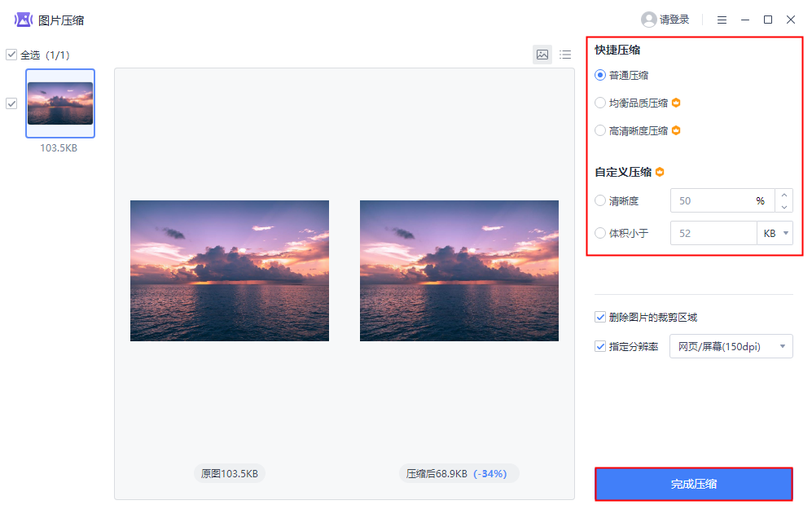Increase 清晰度 percent with up arrow
The width and height of the screenshot is (812, 518).
click(784, 195)
